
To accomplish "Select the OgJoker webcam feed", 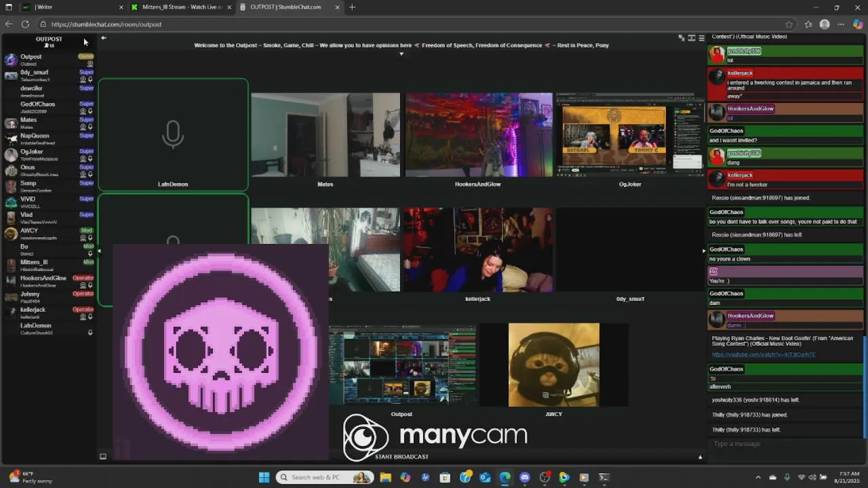I will pyautogui.click(x=630, y=135).
